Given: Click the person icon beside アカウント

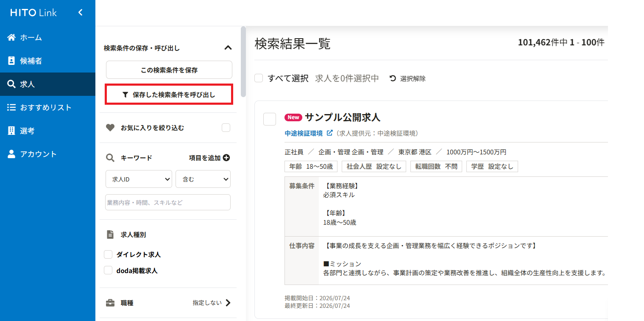Looking at the screenshot, I should coord(11,154).
